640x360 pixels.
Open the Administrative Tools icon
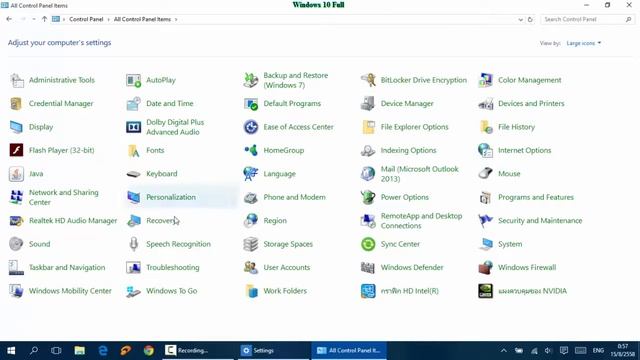click(x=17, y=80)
